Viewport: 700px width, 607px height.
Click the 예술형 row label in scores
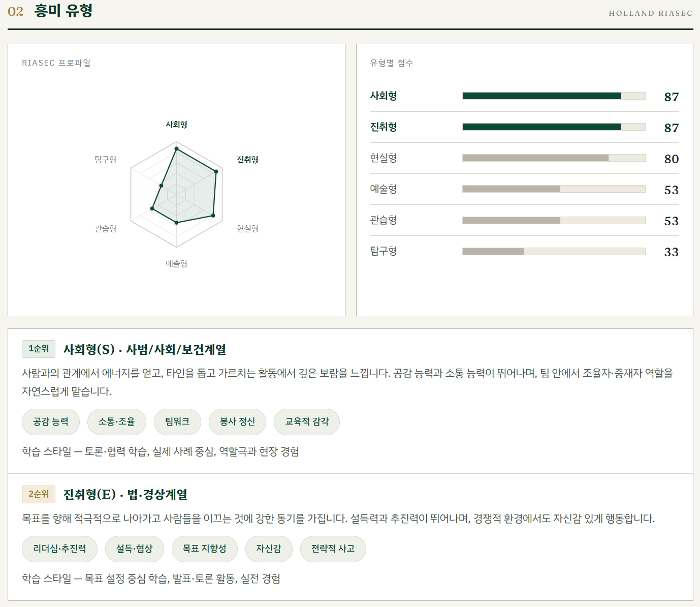[384, 189]
